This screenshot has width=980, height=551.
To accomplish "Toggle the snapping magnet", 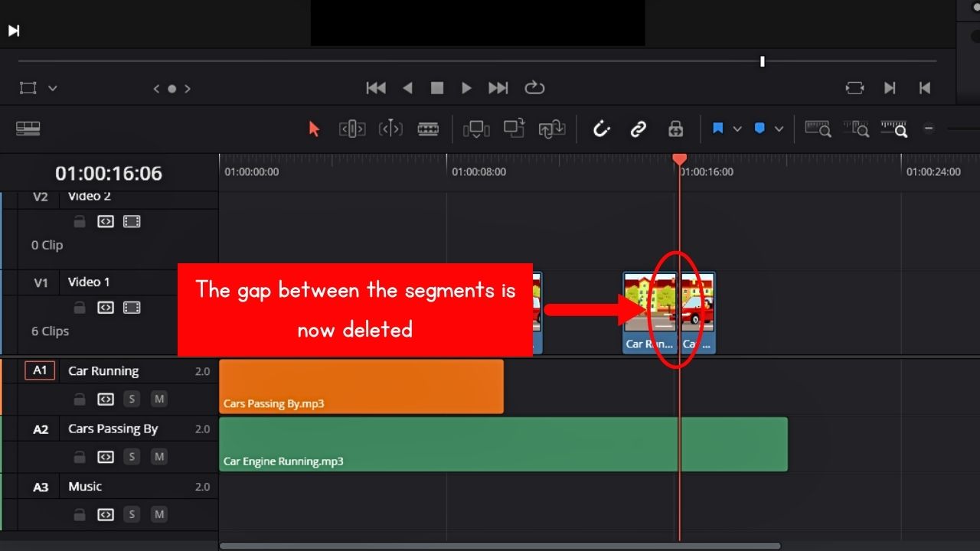I will (x=601, y=128).
